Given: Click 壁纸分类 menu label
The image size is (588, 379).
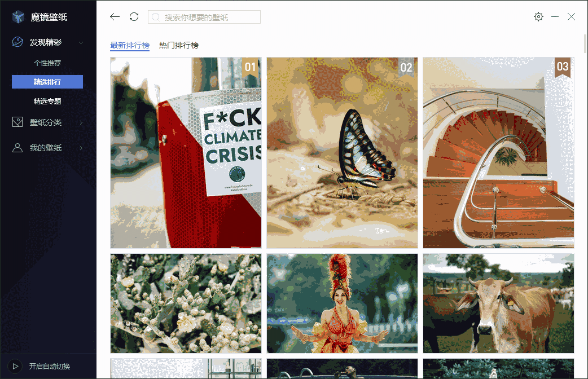Looking at the screenshot, I should [46, 122].
